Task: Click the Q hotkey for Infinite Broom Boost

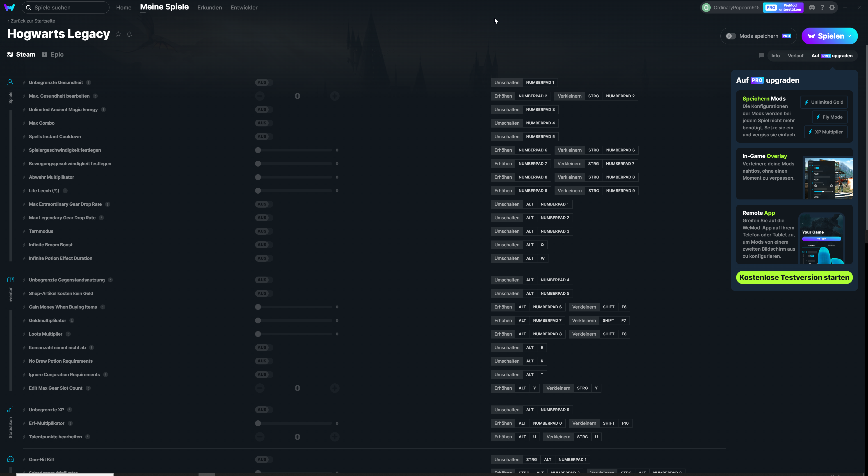Action: [542, 245]
